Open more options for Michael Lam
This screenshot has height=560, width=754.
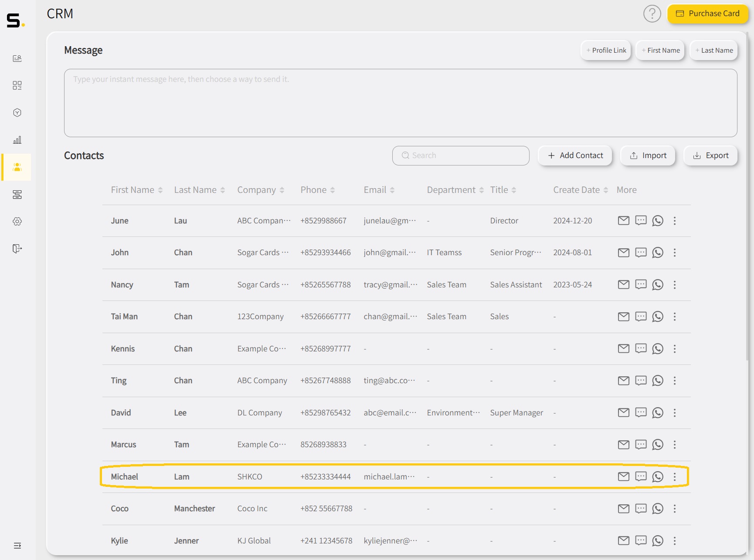point(675,477)
